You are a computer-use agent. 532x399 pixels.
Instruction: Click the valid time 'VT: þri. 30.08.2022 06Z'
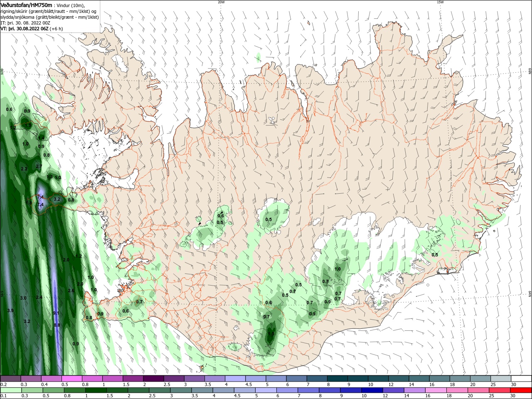25,29
